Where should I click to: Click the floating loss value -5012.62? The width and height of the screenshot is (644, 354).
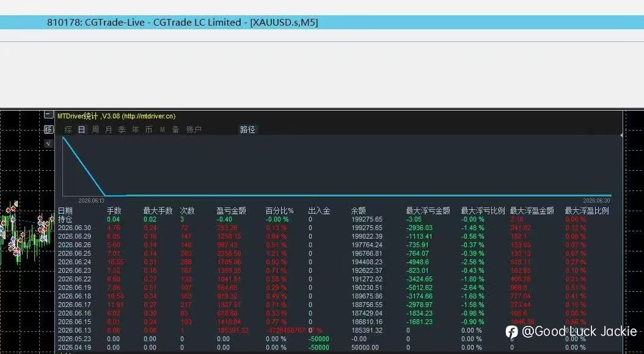tap(419, 287)
